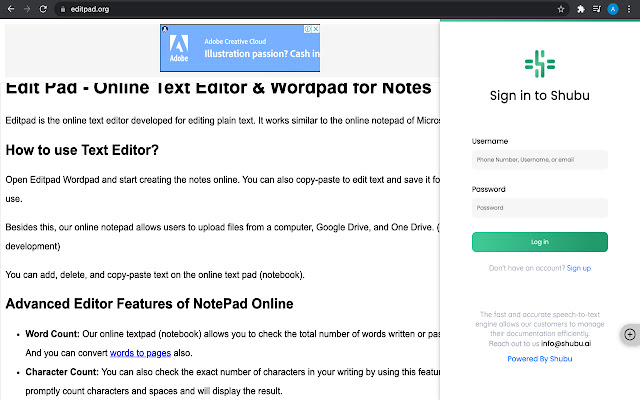Focus the Password input field
The image size is (640, 400).
tap(540, 208)
